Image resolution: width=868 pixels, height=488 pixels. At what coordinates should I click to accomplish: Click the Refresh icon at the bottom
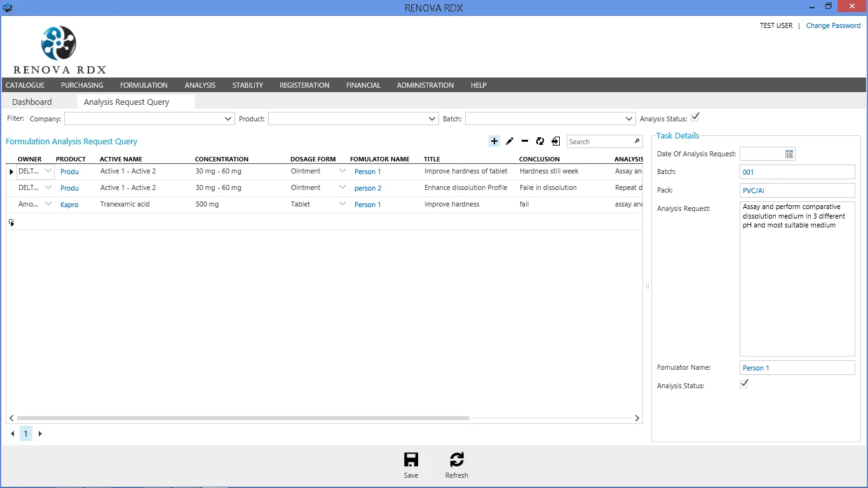456,459
